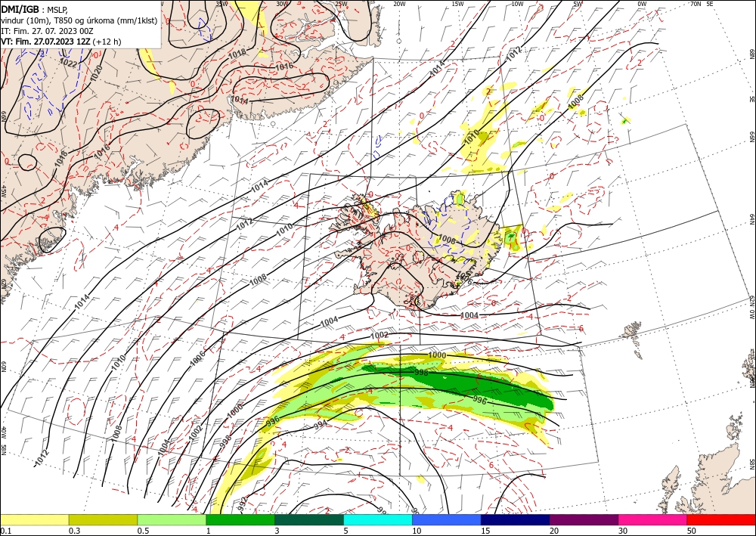Click the 20W longitude label

pyautogui.click(x=399, y=3)
